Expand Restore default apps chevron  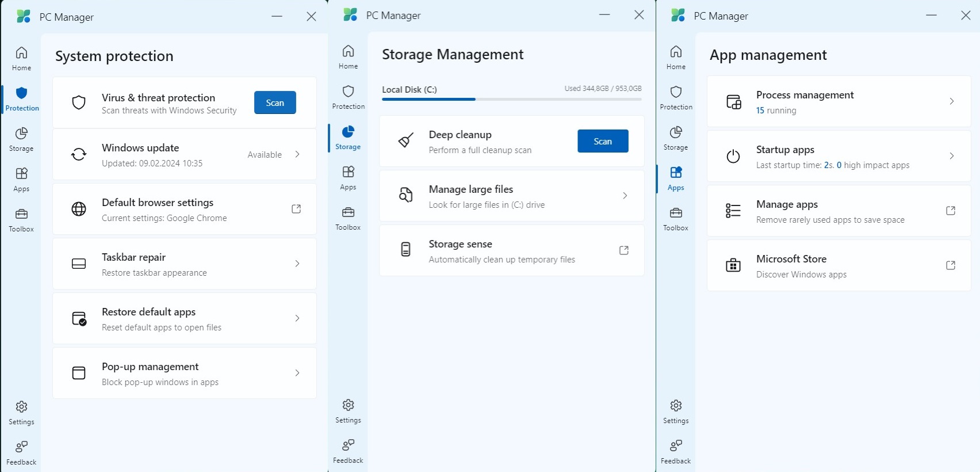297,318
